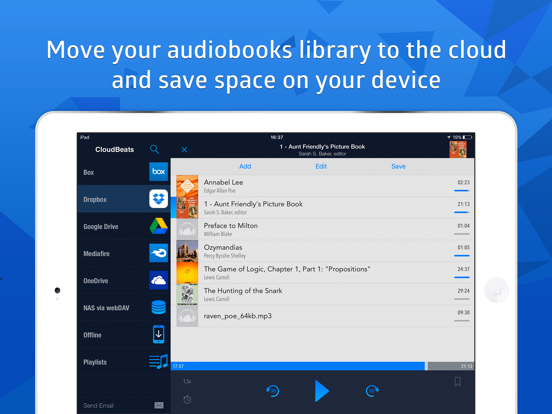Play 1 - Aunt Friendly's Picture Book row
Viewport: 552px width, 414px height.
click(x=322, y=207)
